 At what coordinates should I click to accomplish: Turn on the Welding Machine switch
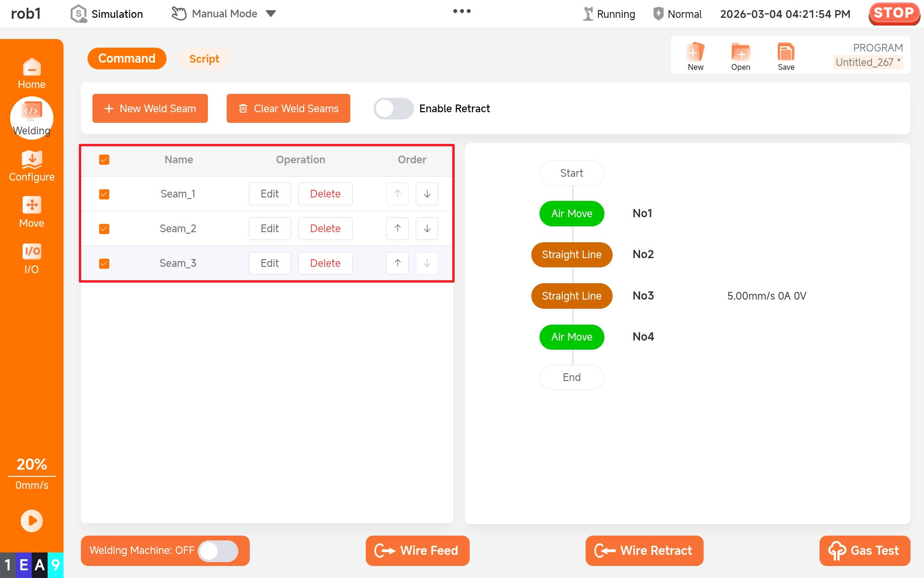[x=218, y=551]
